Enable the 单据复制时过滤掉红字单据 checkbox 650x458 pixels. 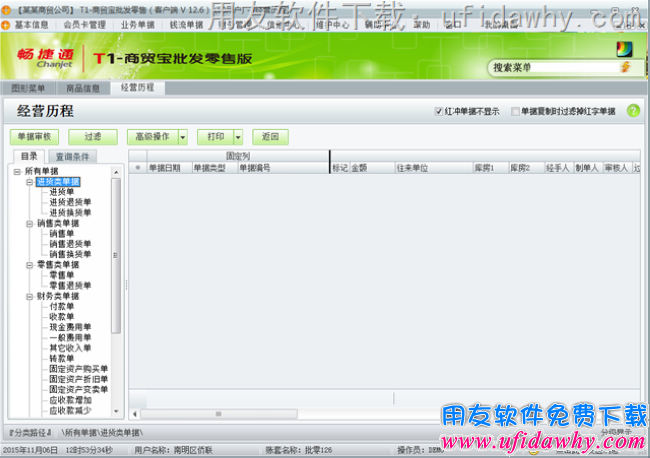pyautogui.click(x=515, y=111)
